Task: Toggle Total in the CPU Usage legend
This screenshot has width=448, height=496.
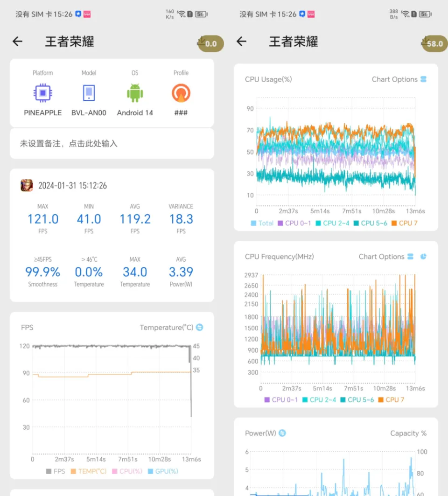Action: pyautogui.click(x=262, y=223)
